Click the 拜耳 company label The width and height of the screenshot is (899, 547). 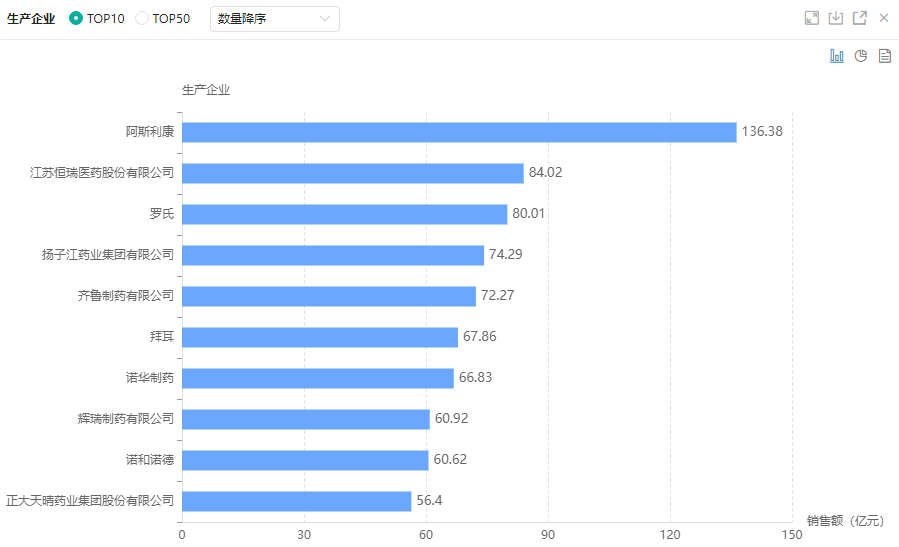(162, 337)
